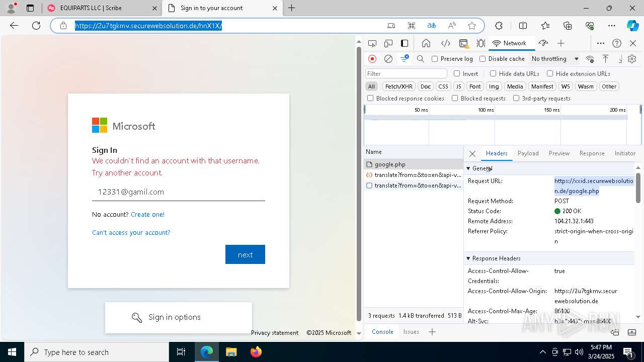Image resolution: width=644 pixels, height=362 pixels.
Task: Open DevTools help question mark
Action: pos(617,43)
